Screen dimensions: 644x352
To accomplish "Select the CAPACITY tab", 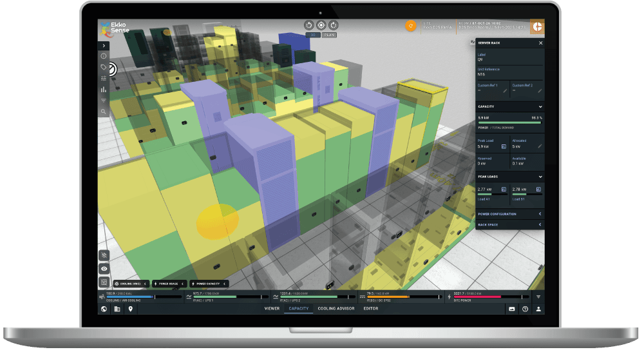I will [x=299, y=308].
